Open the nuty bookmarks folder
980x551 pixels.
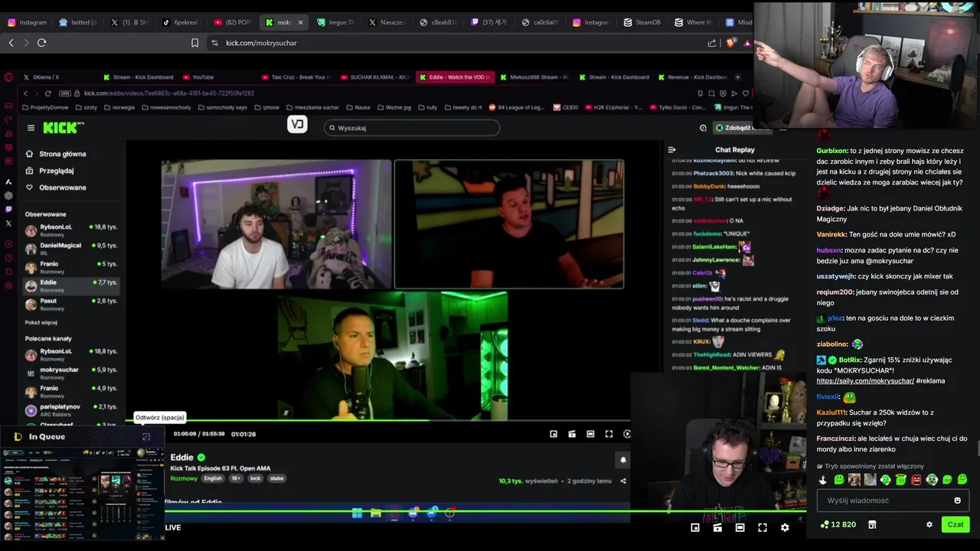(x=427, y=107)
